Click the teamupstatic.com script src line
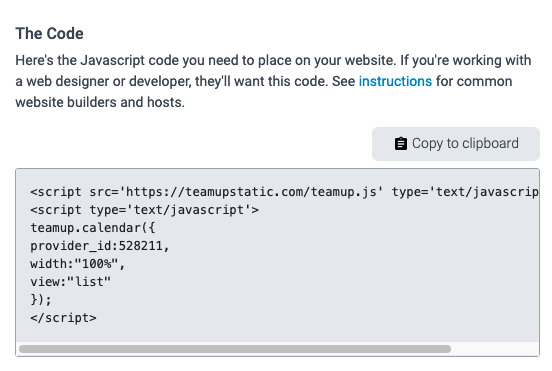552x371 pixels. pyautogui.click(x=284, y=192)
